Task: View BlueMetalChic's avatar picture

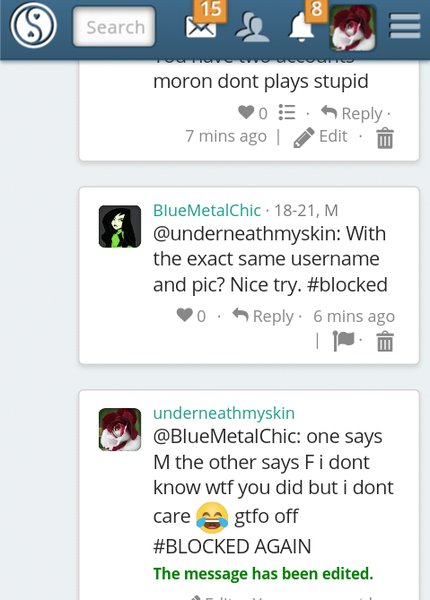Action: (120, 227)
